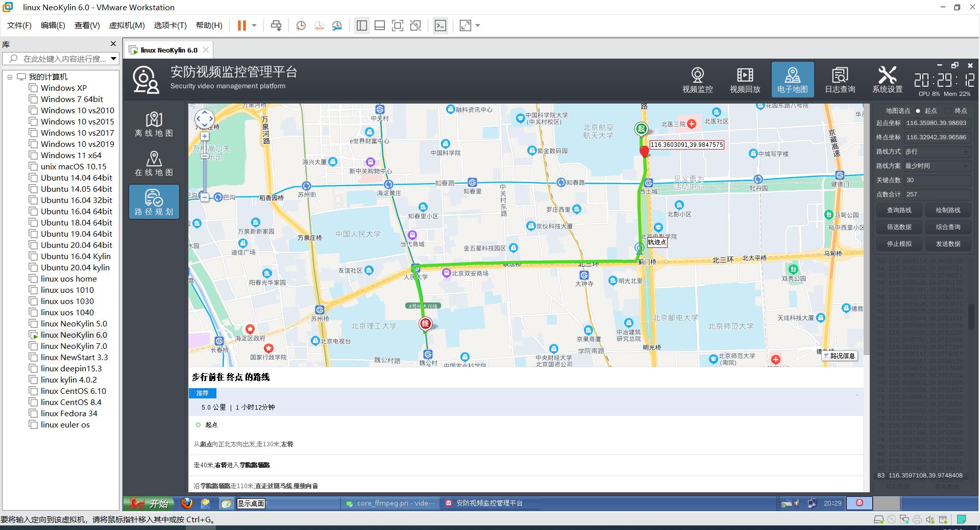Select 路径规划 route planning in the sidebar
Screen dimensions: 980x530
click(154, 202)
